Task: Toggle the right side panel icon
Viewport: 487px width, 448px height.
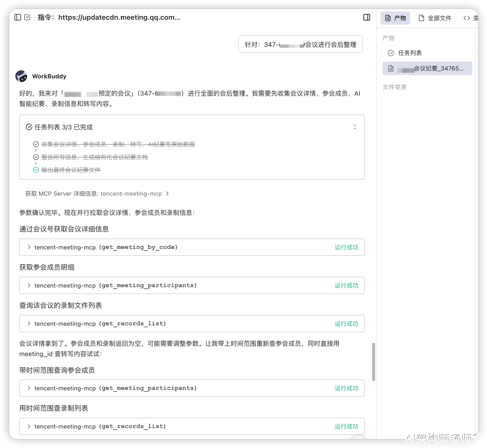Action: click(367, 17)
